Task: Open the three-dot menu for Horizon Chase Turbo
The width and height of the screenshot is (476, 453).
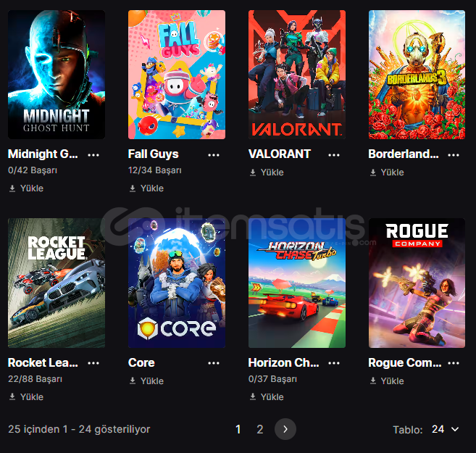Action: 333,363
